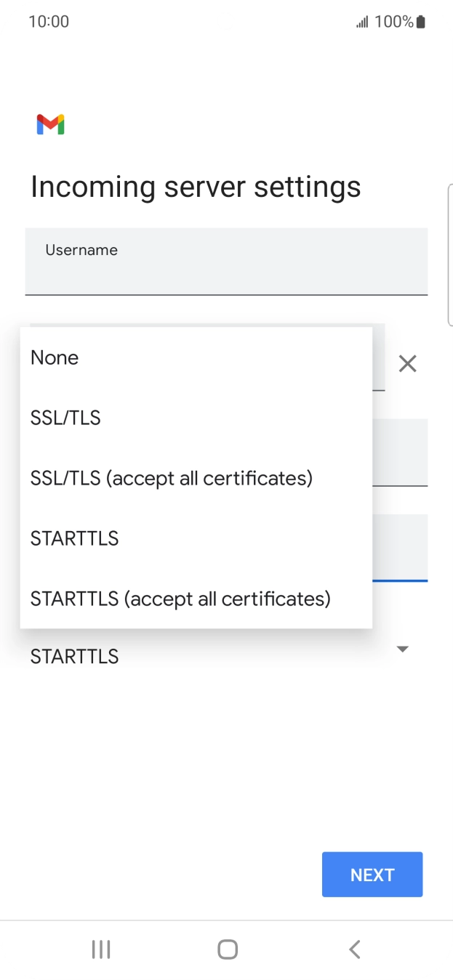453x980 pixels.
Task: Clear the password field with X icon
Action: coord(407,363)
